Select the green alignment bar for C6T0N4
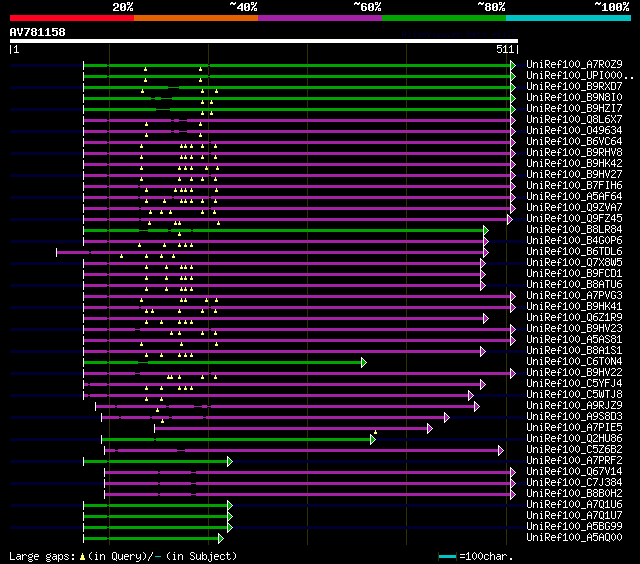This screenshot has width=640, height=564. click(x=223, y=362)
